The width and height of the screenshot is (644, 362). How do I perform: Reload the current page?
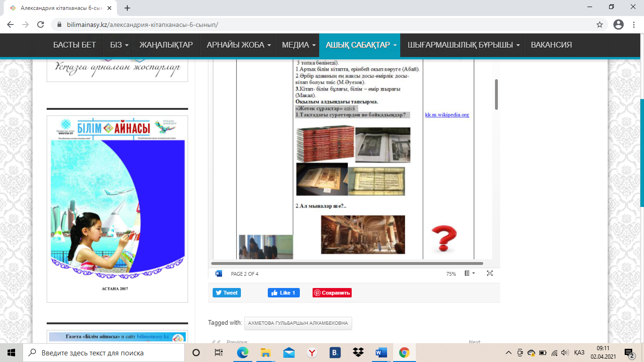click(x=41, y=25)
